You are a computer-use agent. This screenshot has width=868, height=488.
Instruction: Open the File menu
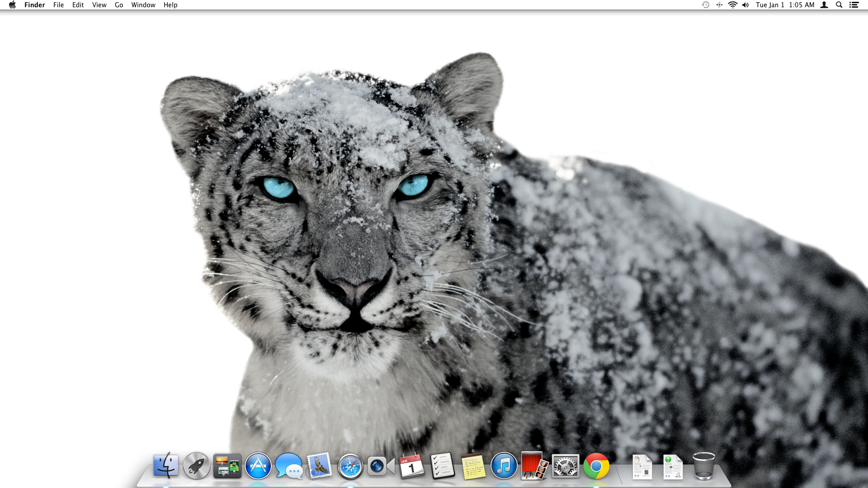pyautogui.click(x=58, y=5)
